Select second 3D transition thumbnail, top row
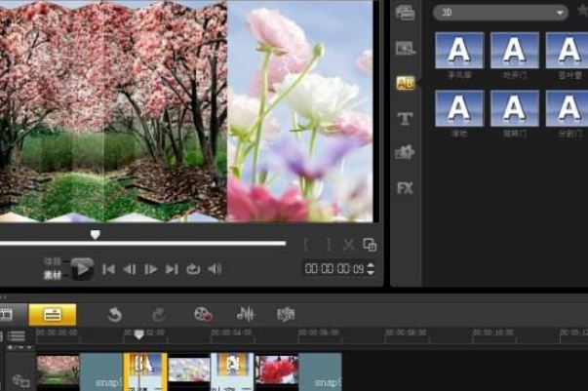 coord(515,51)
